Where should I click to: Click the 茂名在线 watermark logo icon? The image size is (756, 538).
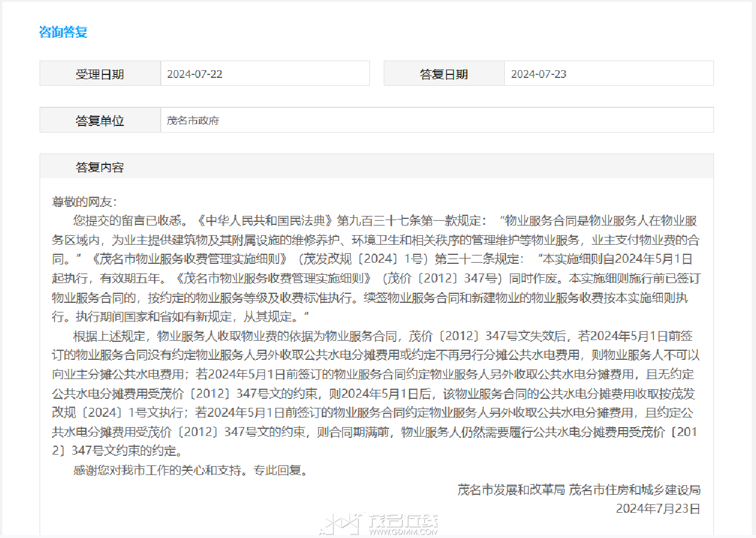point(341,524)
